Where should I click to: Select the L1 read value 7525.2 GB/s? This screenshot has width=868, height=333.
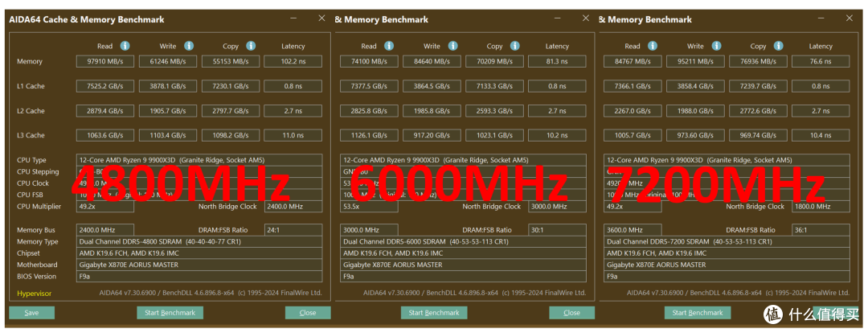coord(105,86)
